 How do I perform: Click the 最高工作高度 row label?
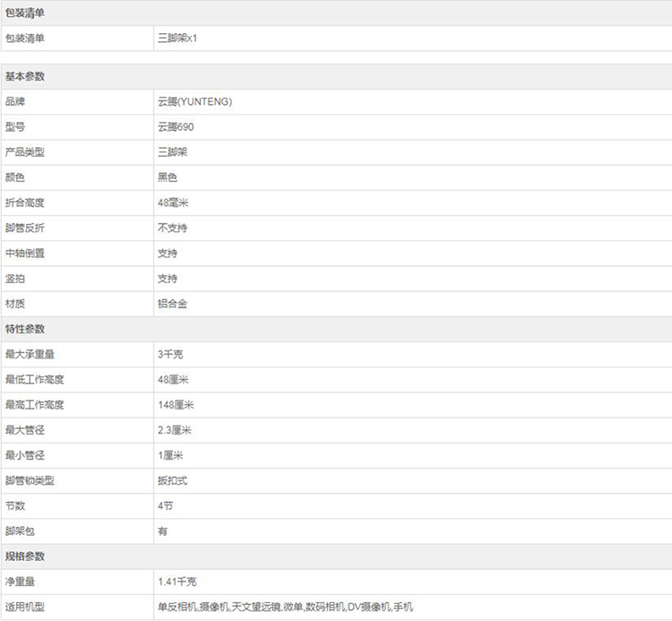coord(35,405)
